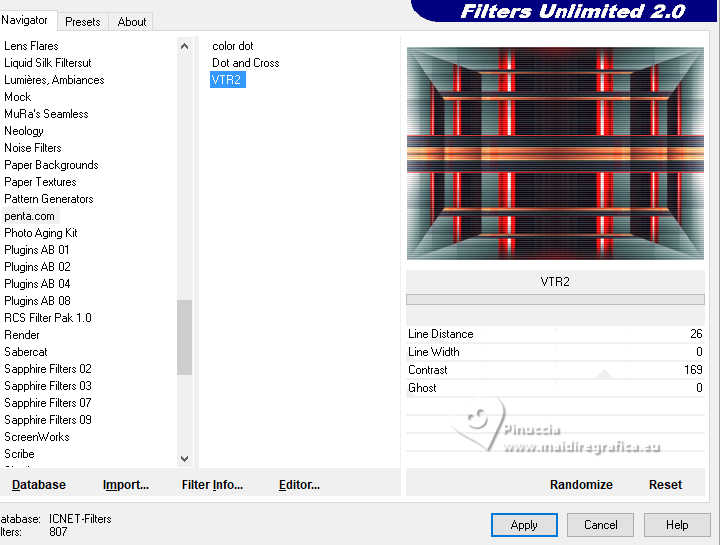Select Lumières, Ambiances category
Image resolution: width=720 pixels, height=545 pixels.
click(x=54, y=80)
